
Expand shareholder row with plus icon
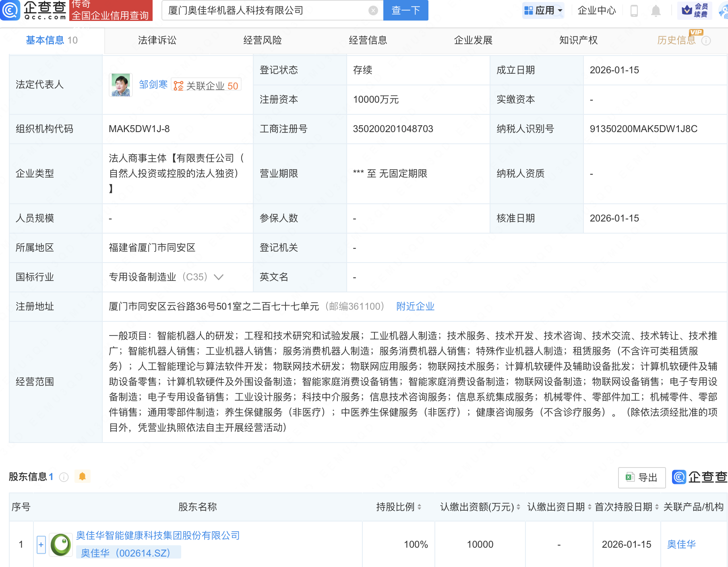[x=41, y=545]
